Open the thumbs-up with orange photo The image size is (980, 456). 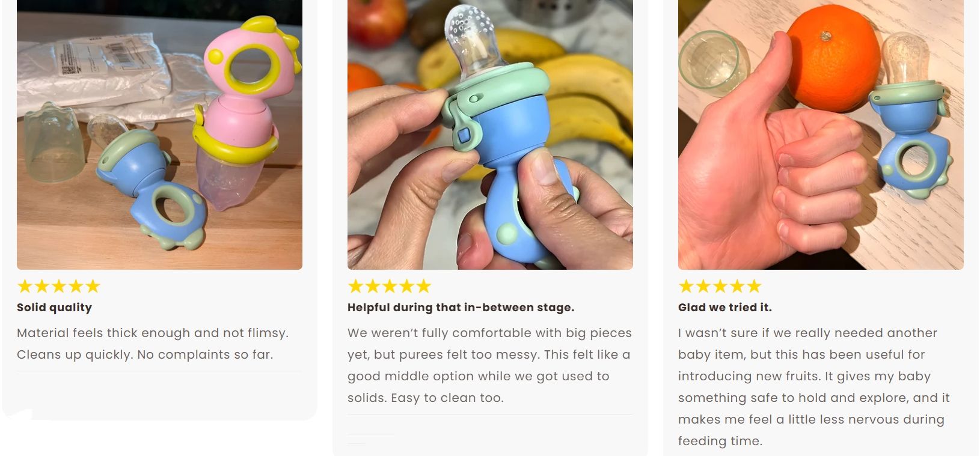coord(821,135)
